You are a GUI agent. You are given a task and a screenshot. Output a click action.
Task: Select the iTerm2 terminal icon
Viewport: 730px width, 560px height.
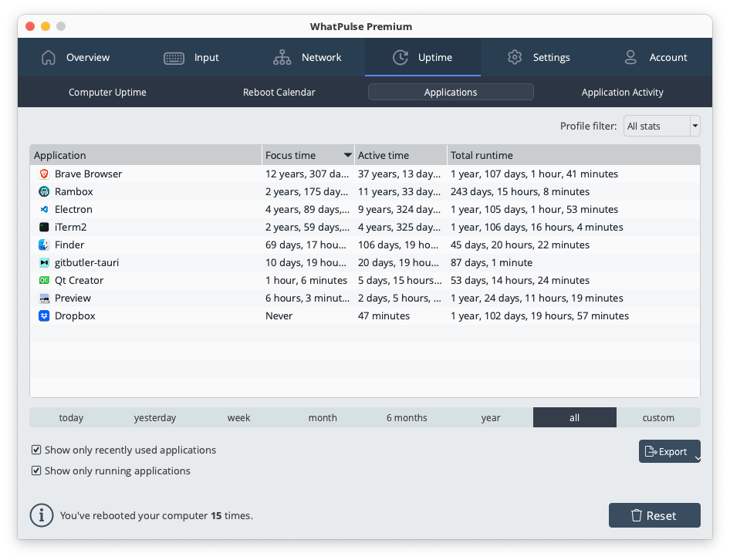click(43, 227)
